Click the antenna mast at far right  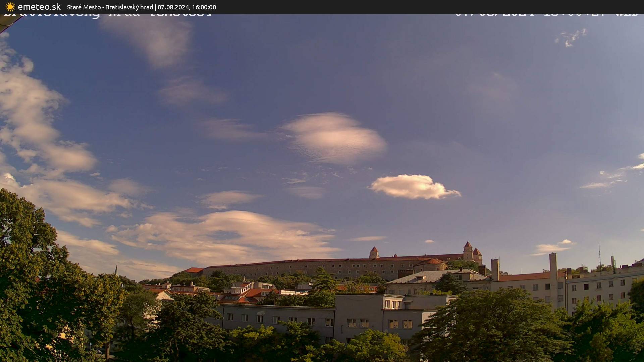tap(599, 253)
